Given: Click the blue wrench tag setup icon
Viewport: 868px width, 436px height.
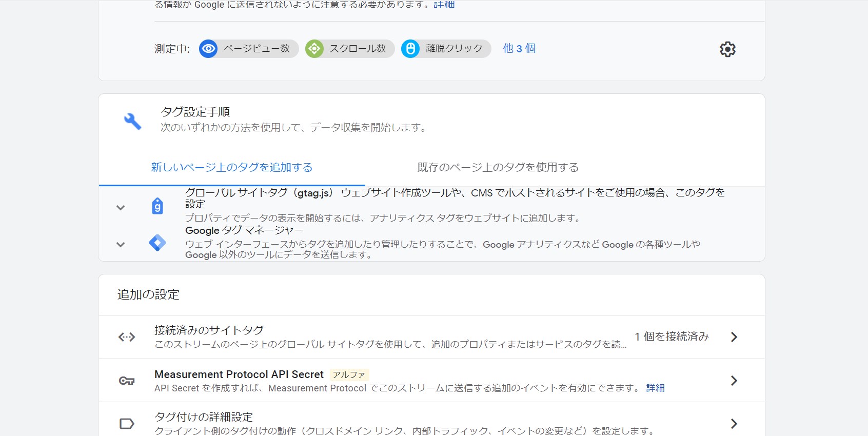Looking at the screenshot, I should click(x=132, y=121).
